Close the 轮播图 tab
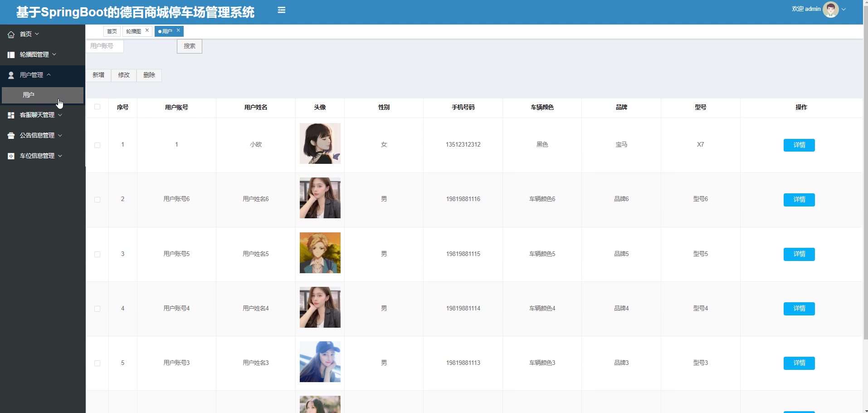 pos(147,30)
